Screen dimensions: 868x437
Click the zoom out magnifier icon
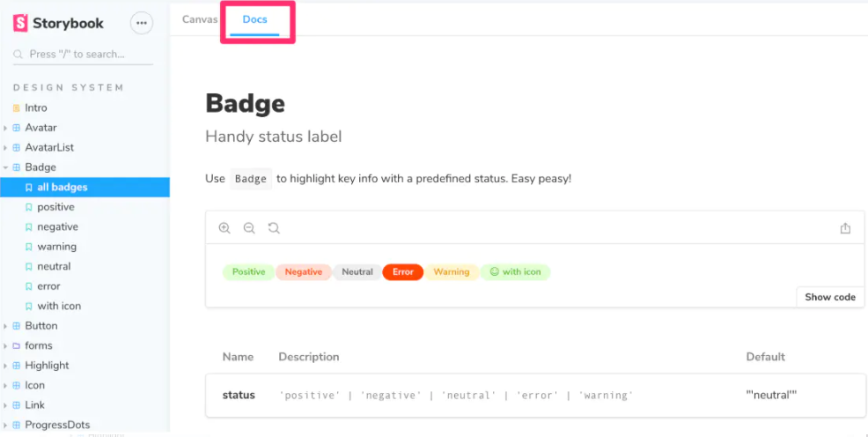[x=249, y=228]
